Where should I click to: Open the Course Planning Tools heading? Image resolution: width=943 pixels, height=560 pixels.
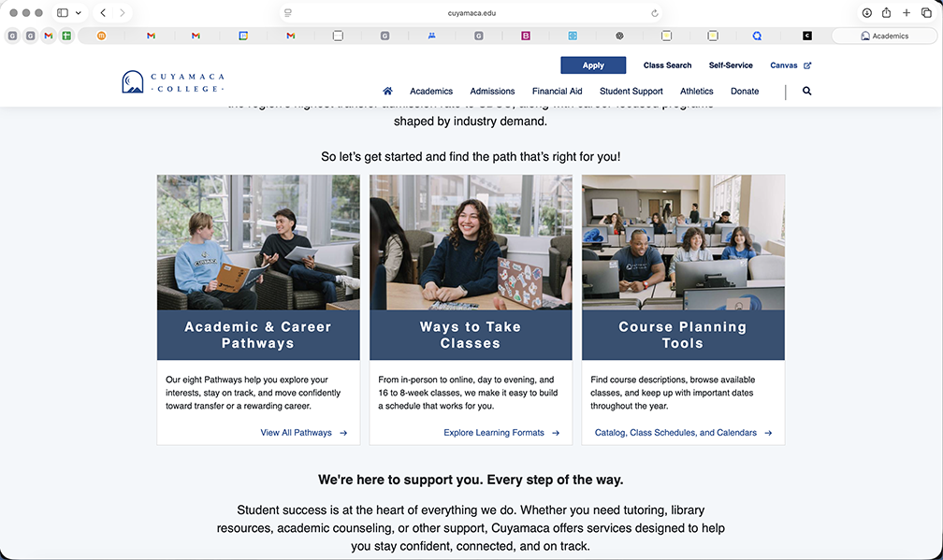[x=683, y=335]
